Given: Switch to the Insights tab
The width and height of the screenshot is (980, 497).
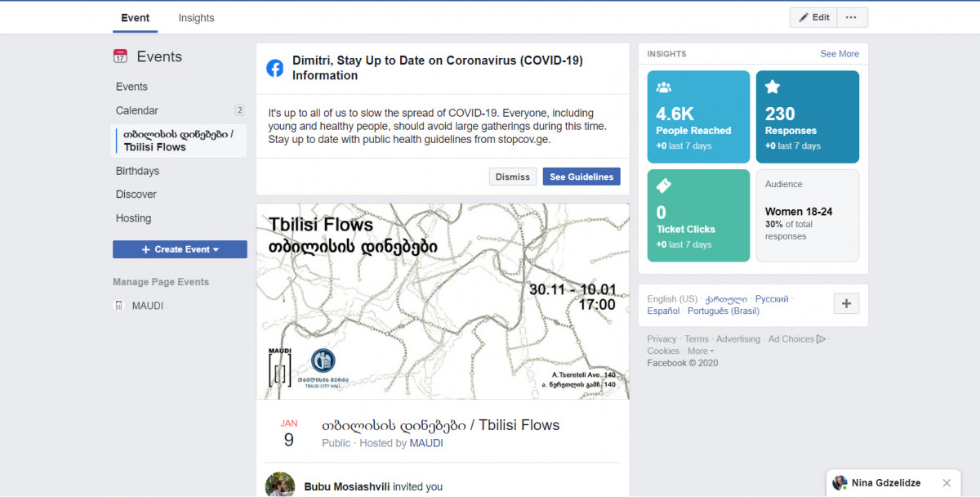Looking at the screenshot, I should pos(196,18).
